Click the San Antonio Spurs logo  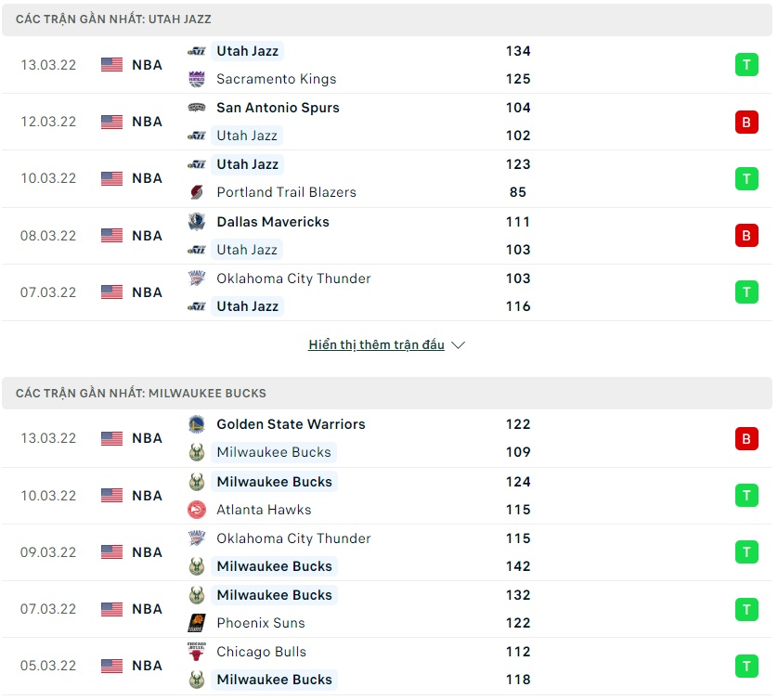tap(196, 108)
